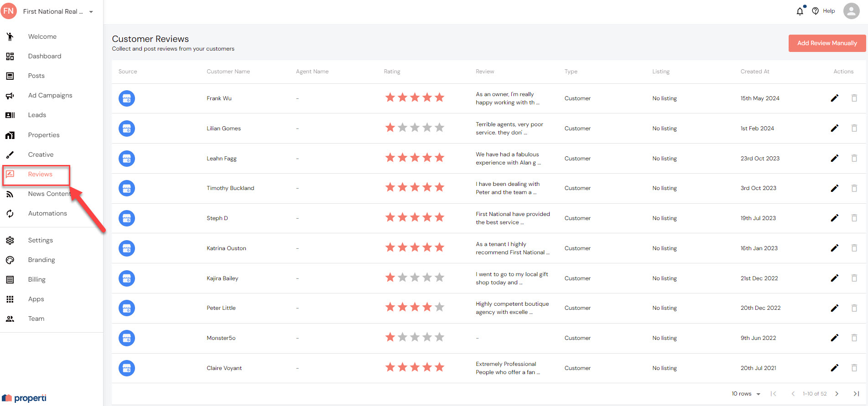This screenshot has width=868, height=406.
Task: Open Posts in the sidebar
Action: (36, 76)
